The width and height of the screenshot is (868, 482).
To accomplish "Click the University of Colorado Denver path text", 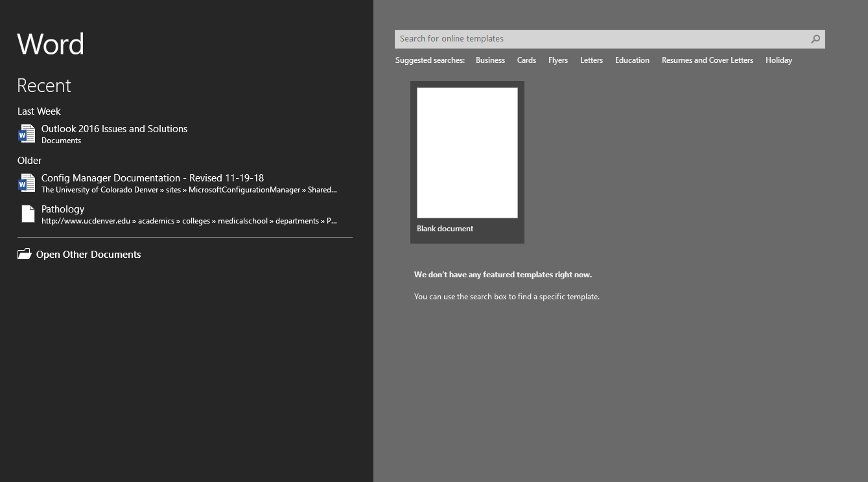I will click(x=189, y=190).
